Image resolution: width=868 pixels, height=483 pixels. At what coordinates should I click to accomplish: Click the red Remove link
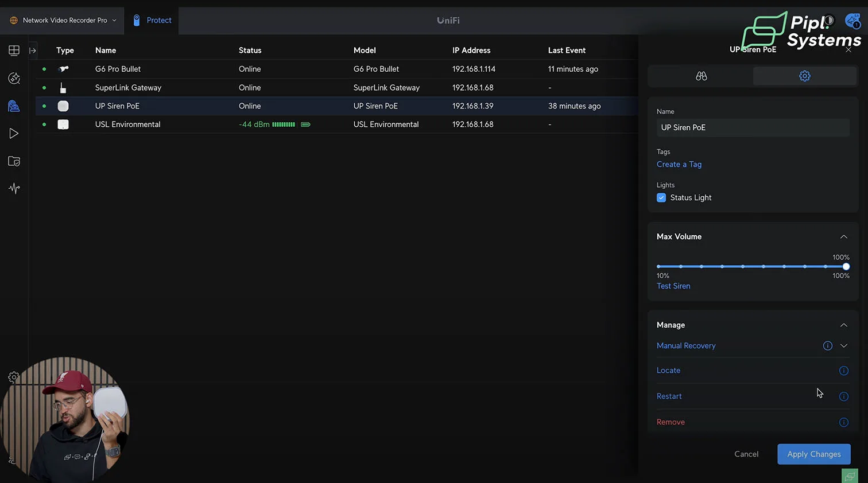671,422
